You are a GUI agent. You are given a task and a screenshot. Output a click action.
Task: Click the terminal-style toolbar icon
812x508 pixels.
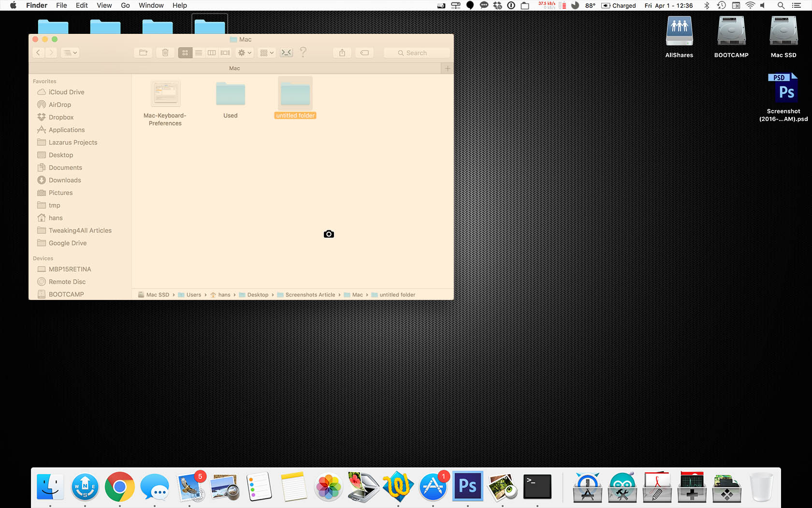click(x=287, y=53)
